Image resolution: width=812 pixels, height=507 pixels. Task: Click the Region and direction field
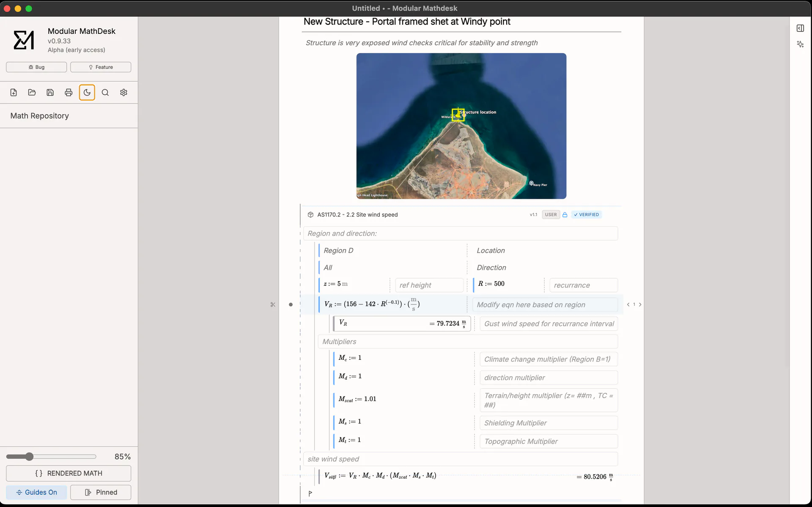(x=461, y=234)
